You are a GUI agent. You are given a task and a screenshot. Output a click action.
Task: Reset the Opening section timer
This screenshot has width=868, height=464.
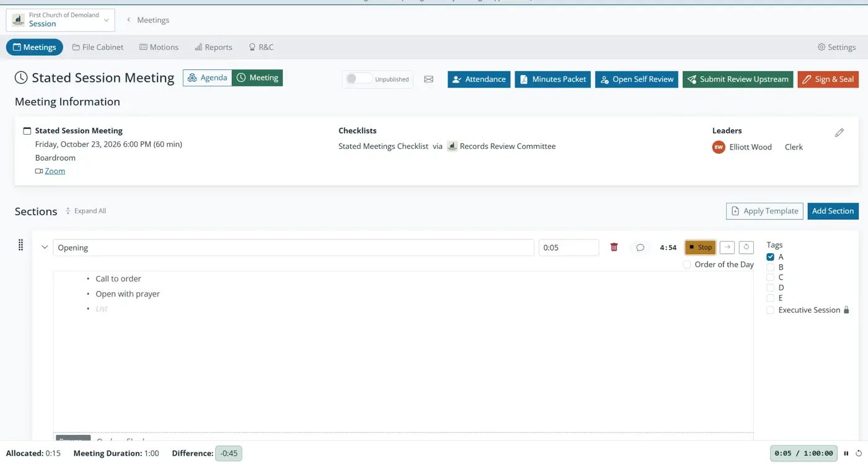[746, 247]
